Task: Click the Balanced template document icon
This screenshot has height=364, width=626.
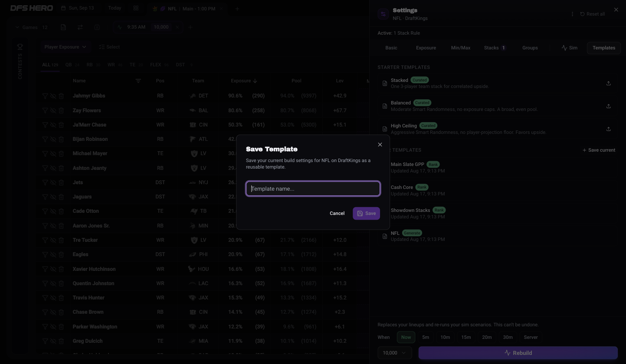Action: point(385,106)
